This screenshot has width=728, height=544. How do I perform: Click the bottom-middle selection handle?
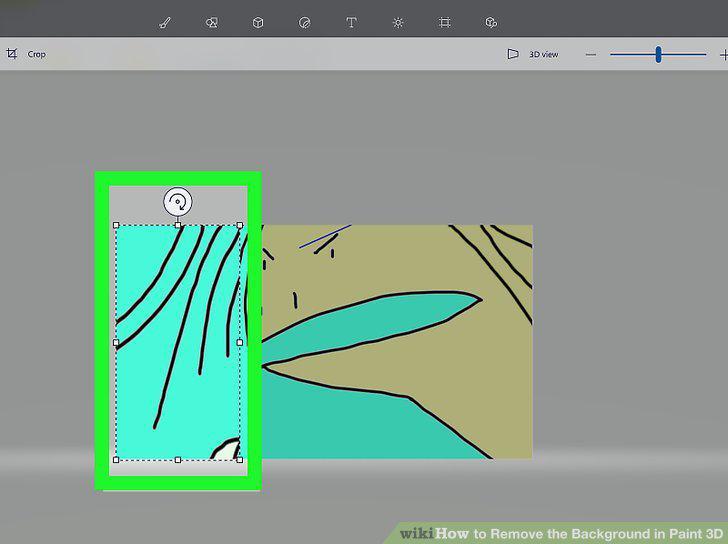[178, 460]
